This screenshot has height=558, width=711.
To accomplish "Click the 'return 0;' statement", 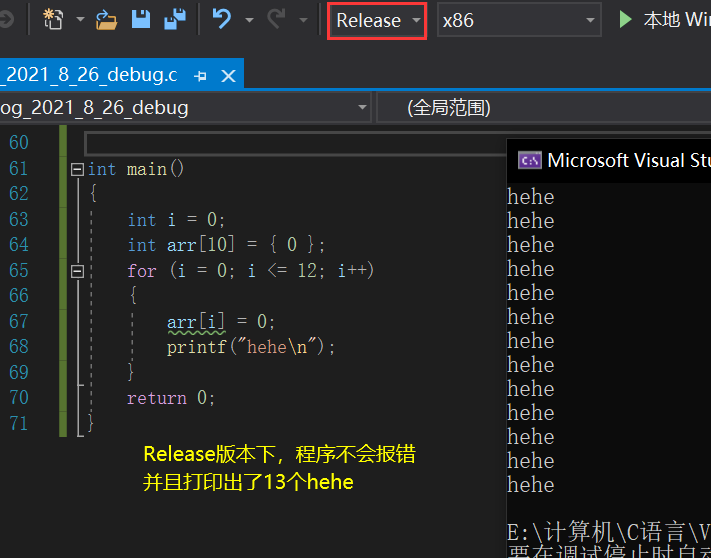I will pos(171,398).
